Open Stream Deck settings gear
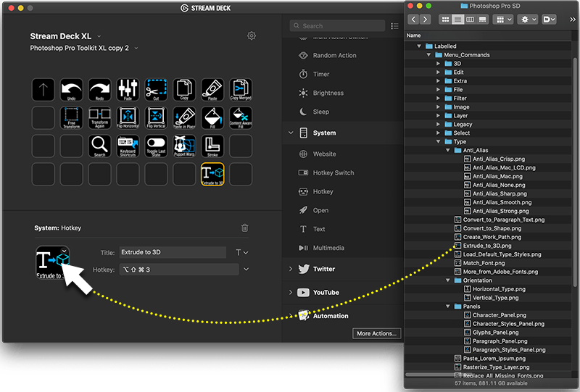 pos(251,36)
